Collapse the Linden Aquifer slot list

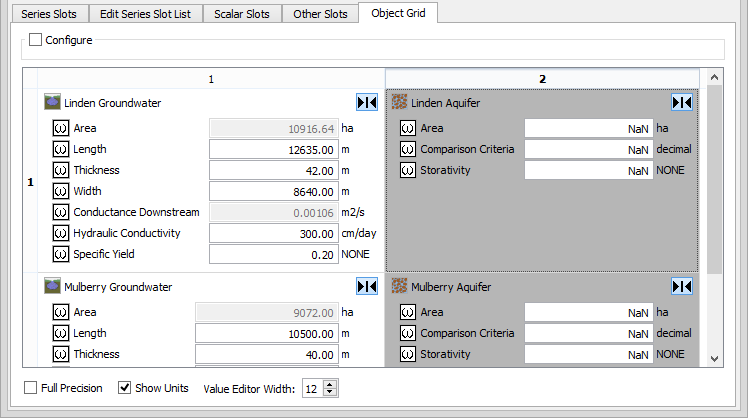[682, 102]
